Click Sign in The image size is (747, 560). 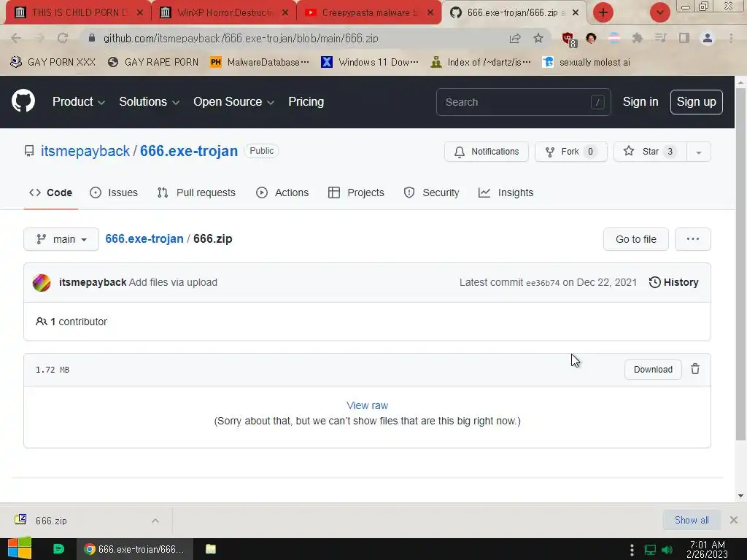pos(640,102)
